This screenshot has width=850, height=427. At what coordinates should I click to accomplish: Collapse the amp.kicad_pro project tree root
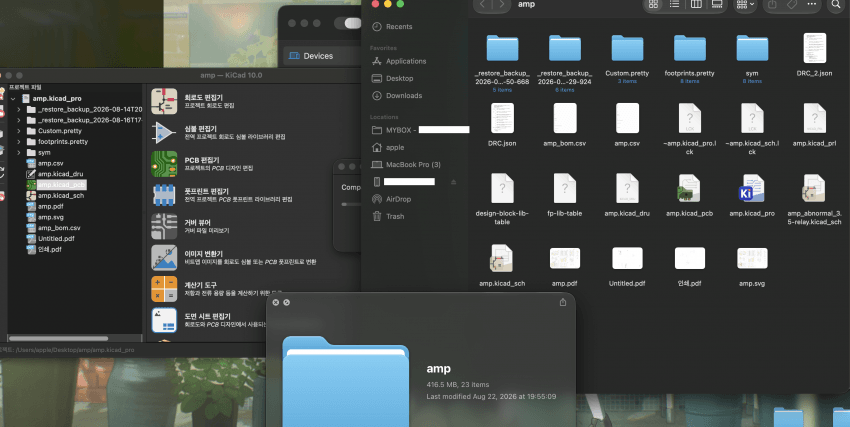(13, 99)
